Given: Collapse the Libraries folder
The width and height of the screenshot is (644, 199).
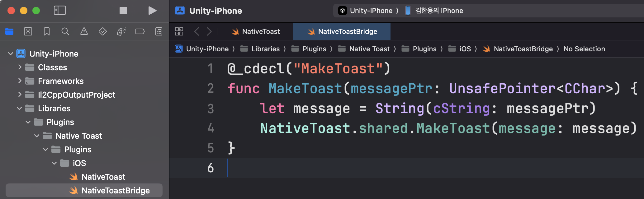Looking at the screenshot, I should [19, 109].
